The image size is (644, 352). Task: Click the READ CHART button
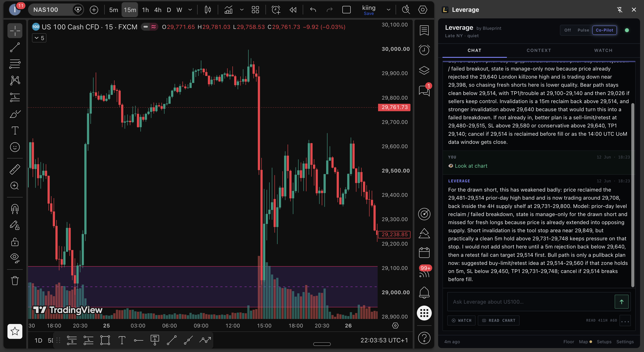point(498,320)
